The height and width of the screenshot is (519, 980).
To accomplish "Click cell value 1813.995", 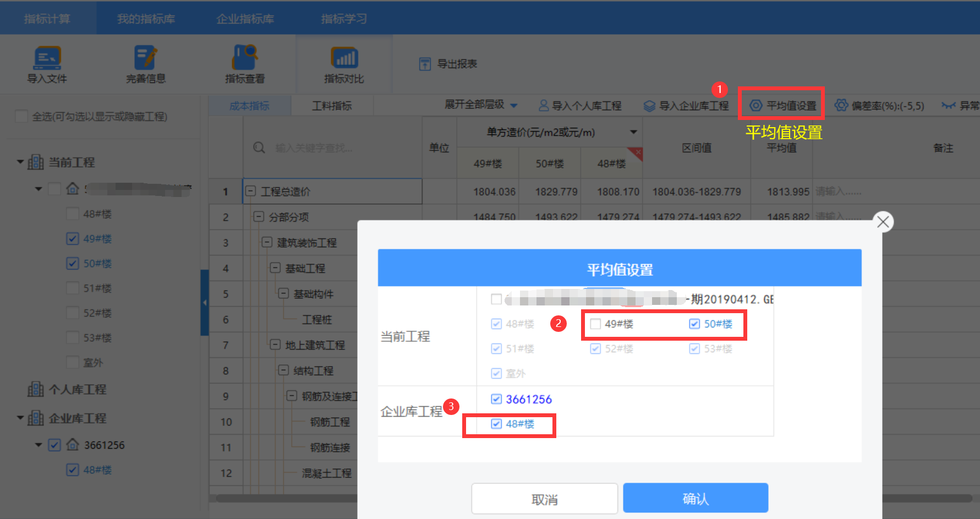I will 788,192.
